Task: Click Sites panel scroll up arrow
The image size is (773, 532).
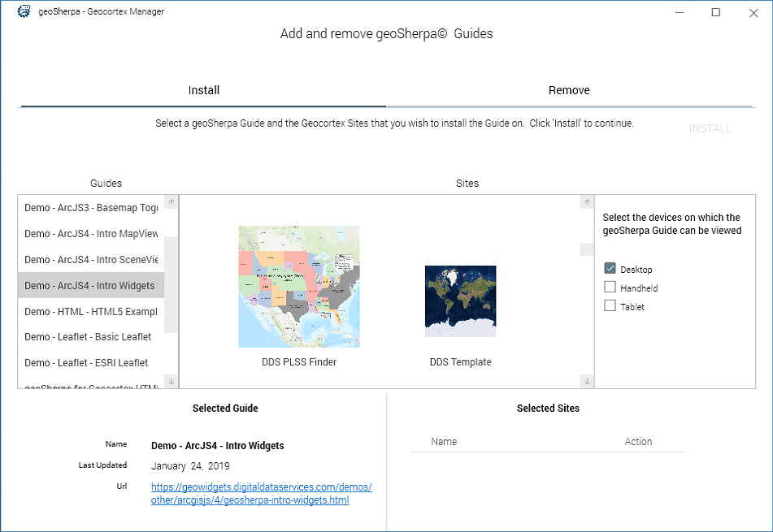Action: coord(587,202)
